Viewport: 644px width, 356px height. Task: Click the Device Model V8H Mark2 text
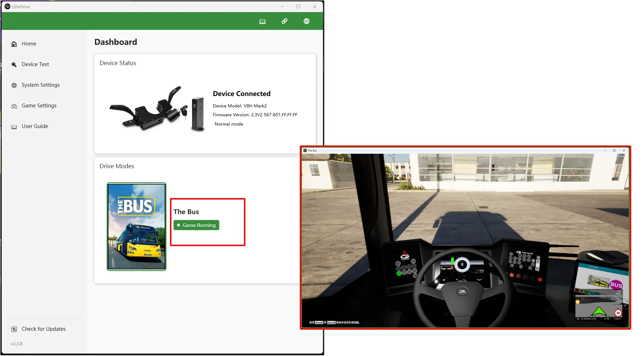tap(240, 106)
